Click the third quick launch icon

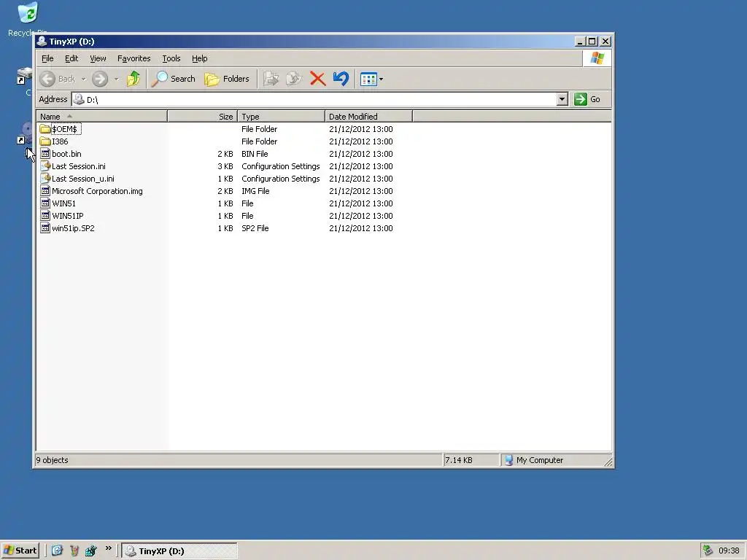[x=91, y=551]
